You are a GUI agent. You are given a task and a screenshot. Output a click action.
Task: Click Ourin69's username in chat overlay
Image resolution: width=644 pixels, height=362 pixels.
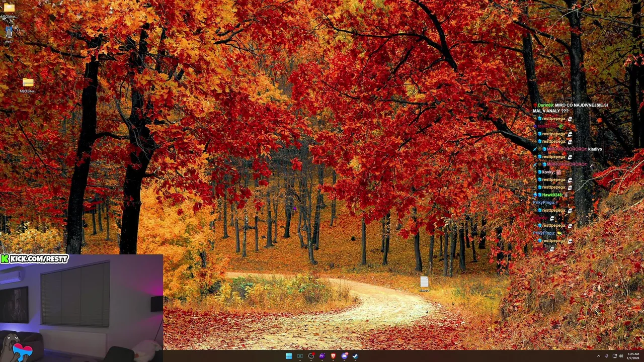(545, 105)
